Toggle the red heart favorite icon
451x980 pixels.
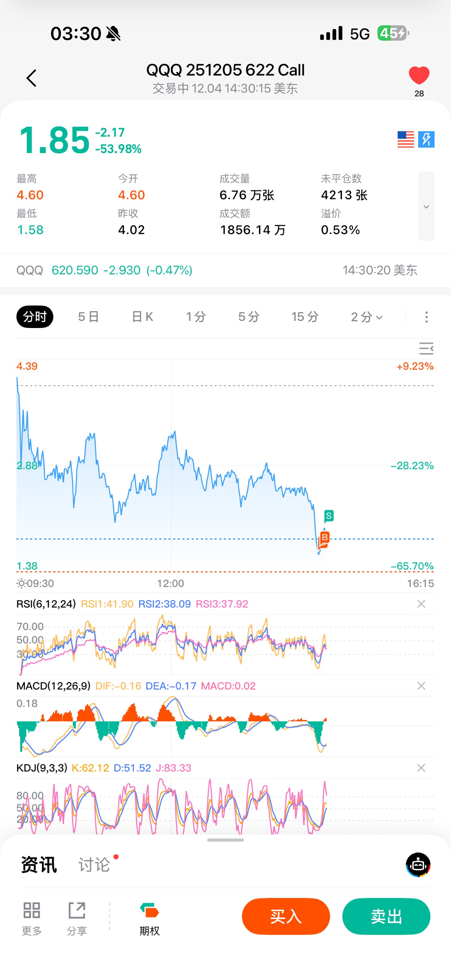point(419,75)
